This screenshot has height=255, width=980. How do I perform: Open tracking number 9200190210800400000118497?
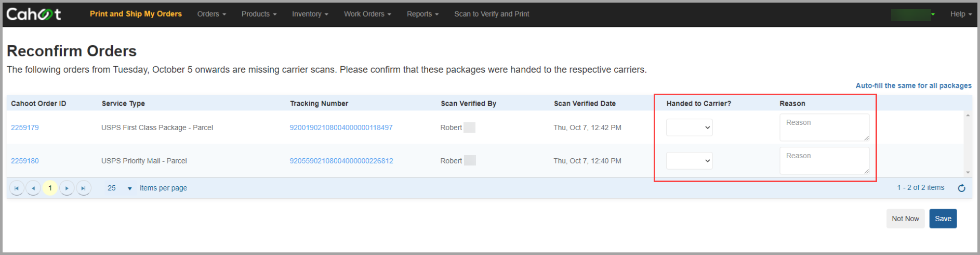point(341,127)
